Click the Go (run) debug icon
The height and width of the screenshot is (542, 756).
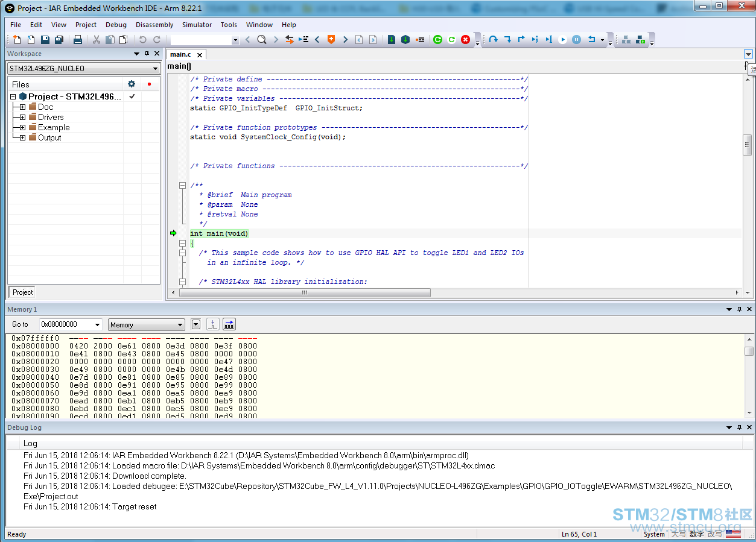[x=563, y=39]
